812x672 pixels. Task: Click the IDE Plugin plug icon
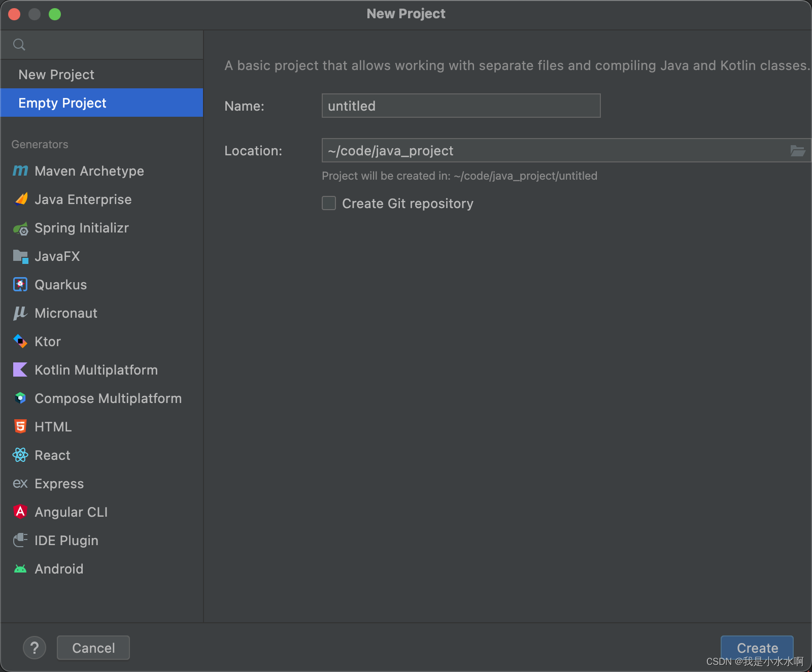tap(20, 540)
